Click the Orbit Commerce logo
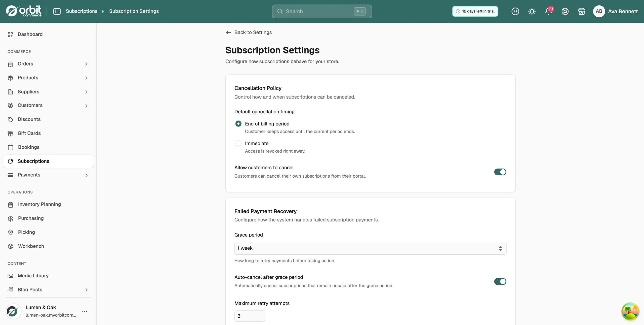This screenshot has height=325, width=644. 24,11
